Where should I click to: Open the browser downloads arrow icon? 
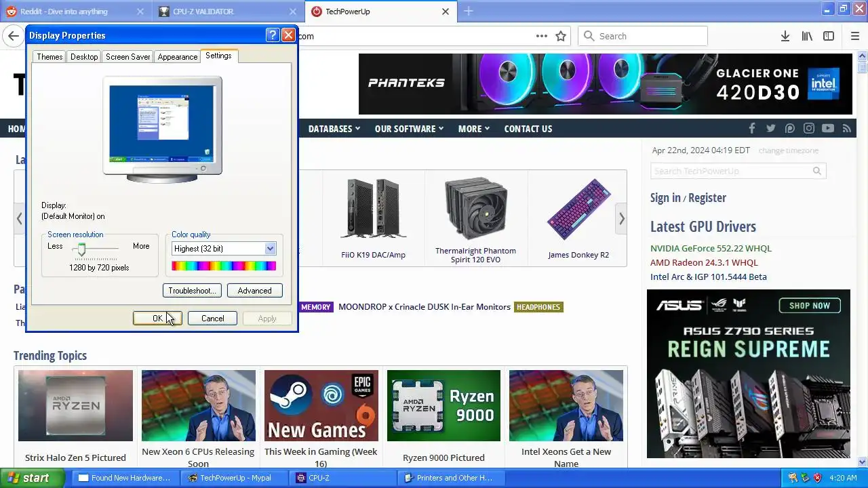coord(785,36)
